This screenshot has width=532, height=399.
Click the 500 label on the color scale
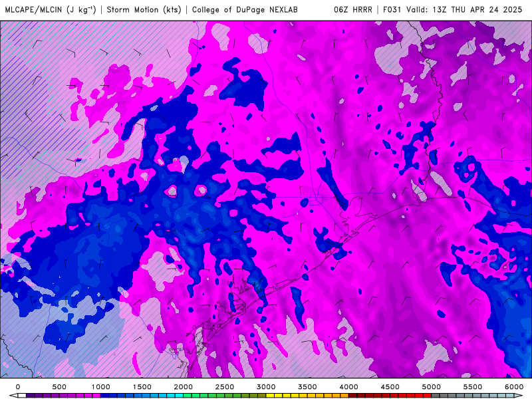click(x=59, y=387)
